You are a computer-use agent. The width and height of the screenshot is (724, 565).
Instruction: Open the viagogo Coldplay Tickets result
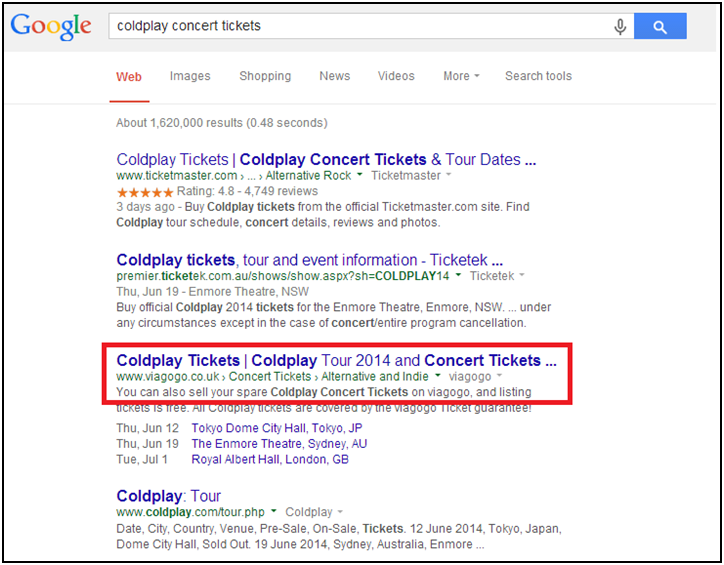pos(336,360)
